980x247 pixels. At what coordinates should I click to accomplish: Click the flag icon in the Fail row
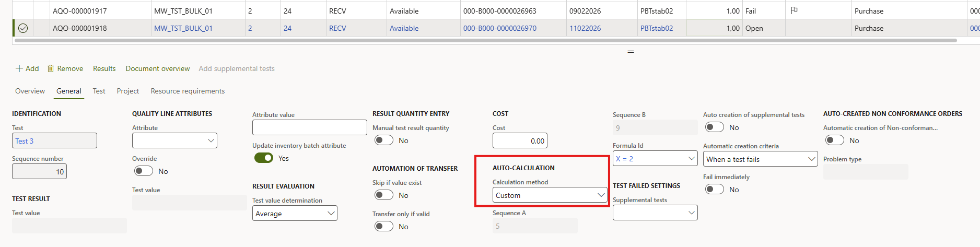(794, 10)
